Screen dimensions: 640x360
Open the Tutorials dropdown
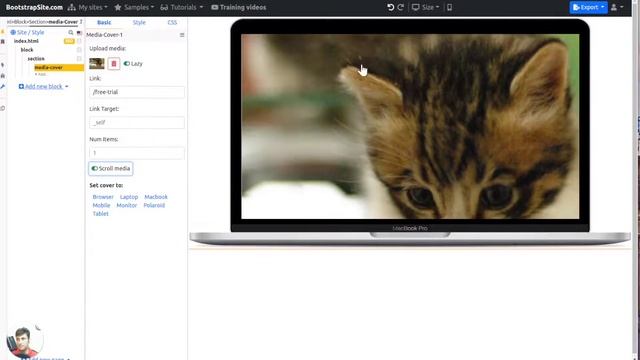point(182,7)
